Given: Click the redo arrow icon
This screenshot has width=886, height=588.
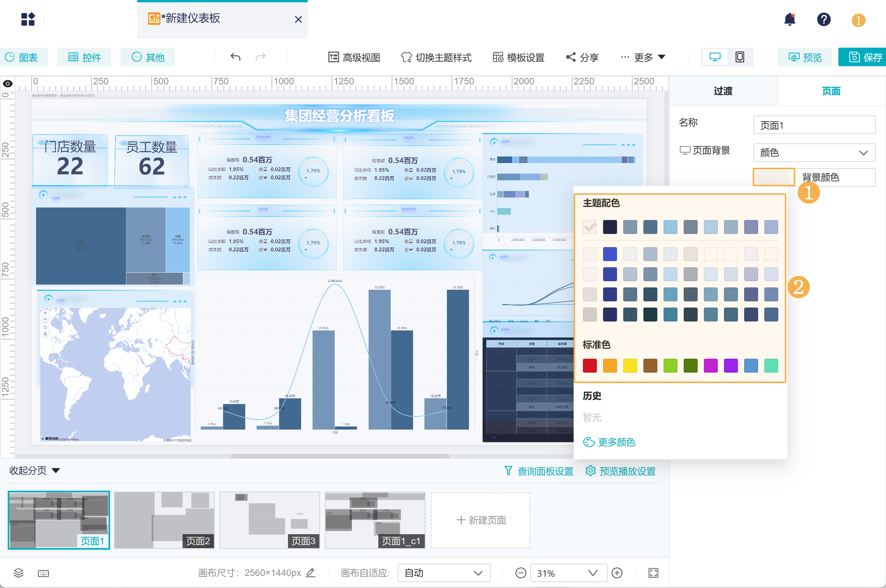Looking at the screenshot, I should (260, 57).
